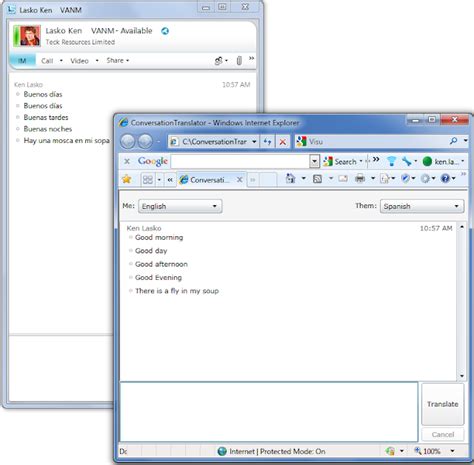Click the IE Back navigation button

(128, 142)
